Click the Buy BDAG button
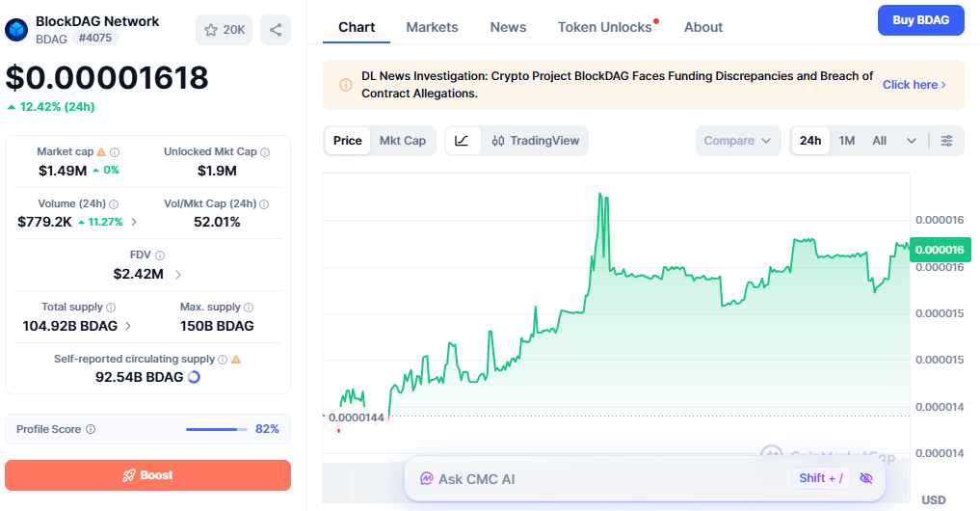980x511 pixels. [920, 20]
